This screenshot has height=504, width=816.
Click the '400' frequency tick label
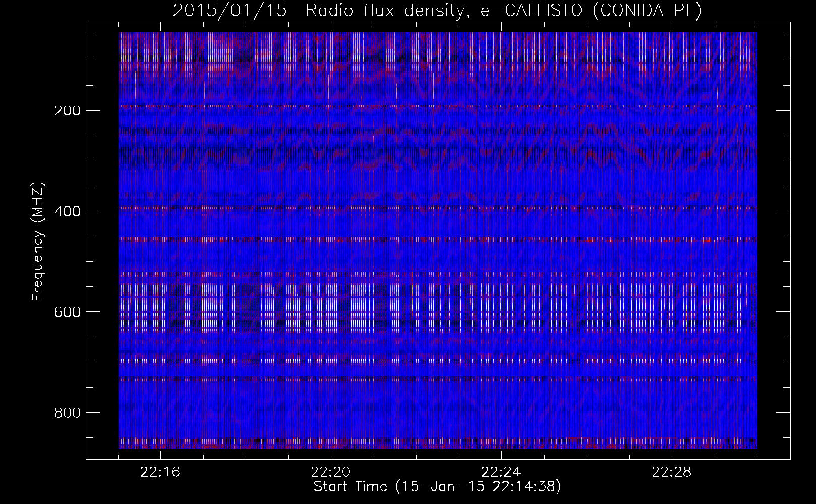tap(67, 211)
